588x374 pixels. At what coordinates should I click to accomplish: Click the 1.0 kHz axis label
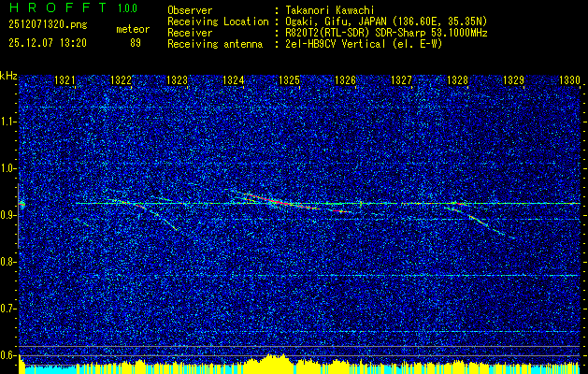tap(8, 169)
